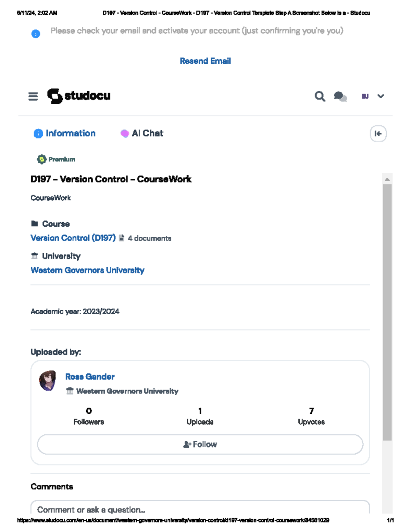Click the Resend Email link
The height and width of the screenshot is (532, 411).
point(205,61)
